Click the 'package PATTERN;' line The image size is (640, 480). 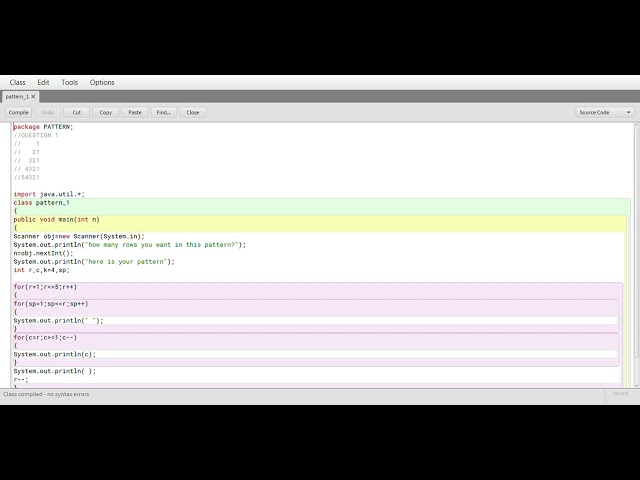43,127
